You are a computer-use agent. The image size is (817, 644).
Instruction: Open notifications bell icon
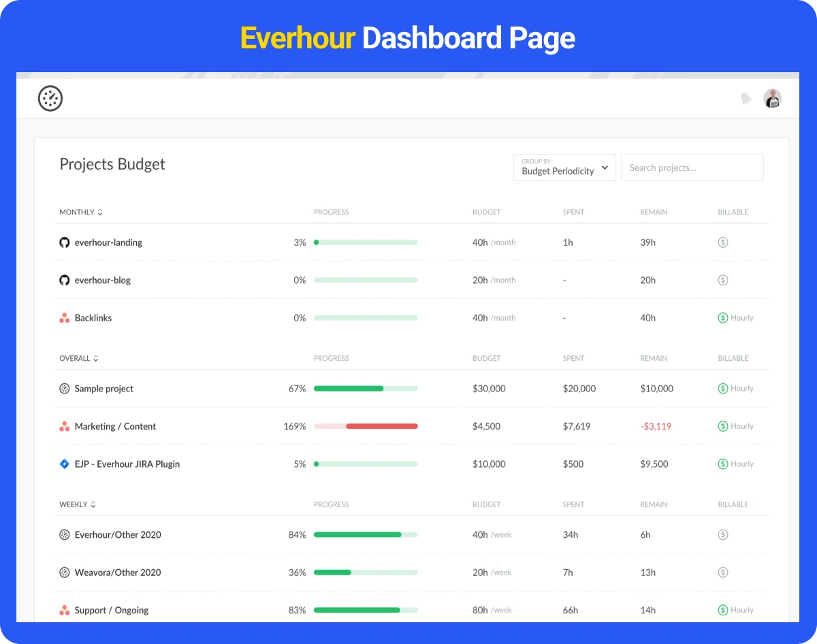coord(746,99)
